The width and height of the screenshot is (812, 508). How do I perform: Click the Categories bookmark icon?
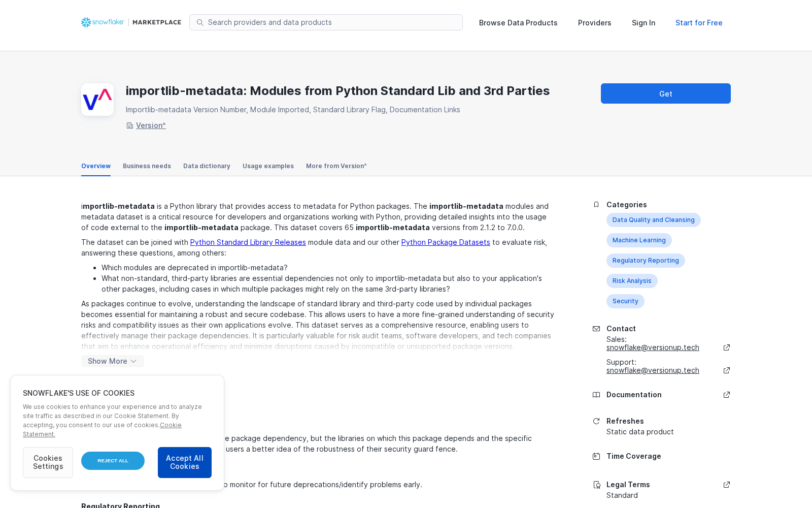click(x=596, y=205)
